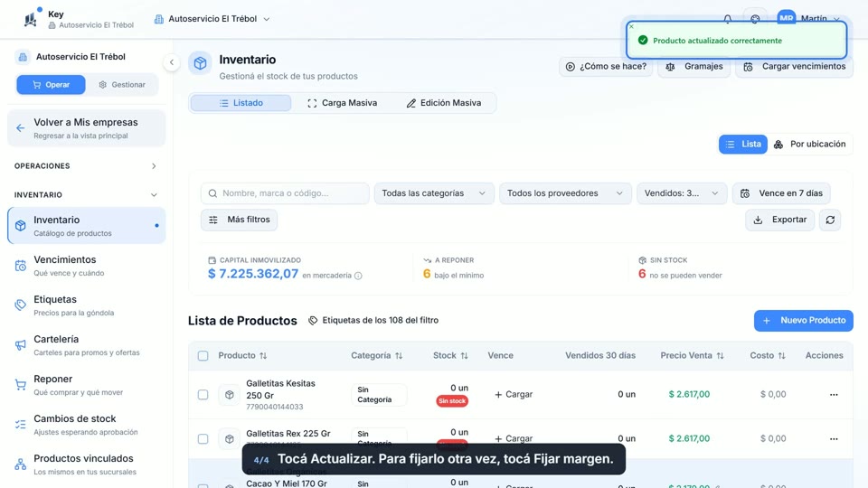Click Cargar for Galletitas Kesitas
The height and width of the screenshot is (488, 868).
[x=514, y=395]
